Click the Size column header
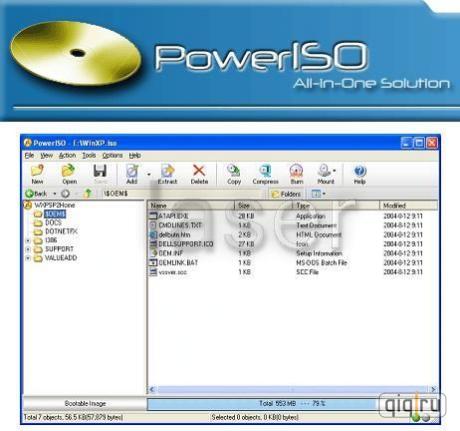This screenshot has width=460, height=431. (x=244, y=205)
